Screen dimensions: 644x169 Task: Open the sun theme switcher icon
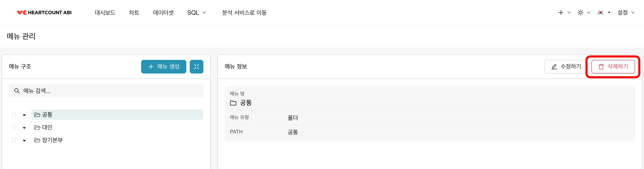coord(580,13)
